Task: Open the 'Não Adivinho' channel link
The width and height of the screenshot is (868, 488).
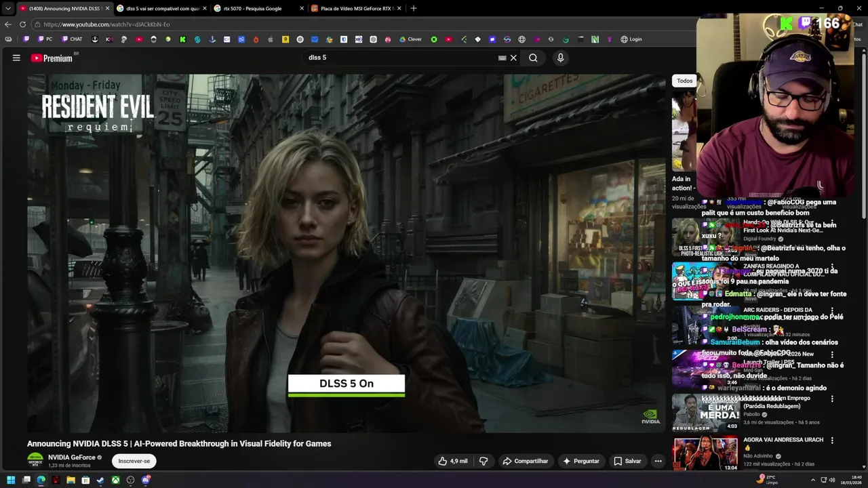Action: (x=759, y=456)
